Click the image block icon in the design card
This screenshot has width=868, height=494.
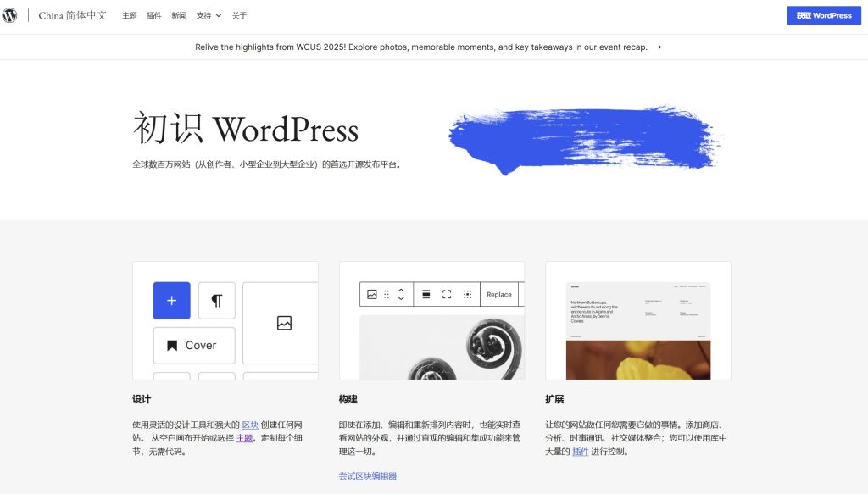[284, 323]
